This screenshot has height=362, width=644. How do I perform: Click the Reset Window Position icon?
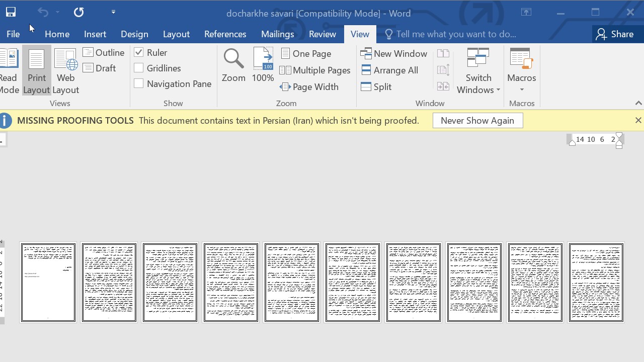coord(443,87)
